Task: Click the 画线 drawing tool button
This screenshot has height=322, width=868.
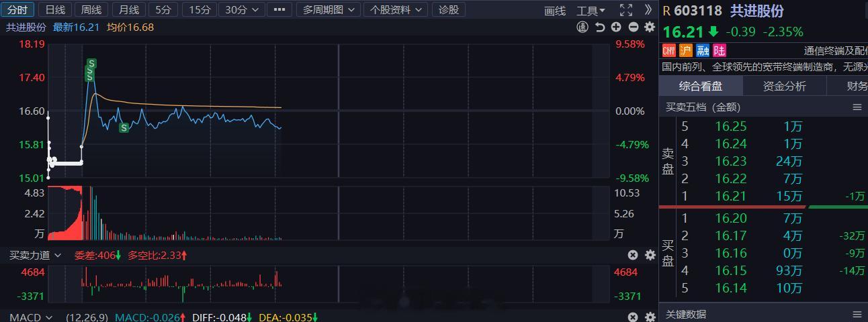Action: tap(555, 10)
